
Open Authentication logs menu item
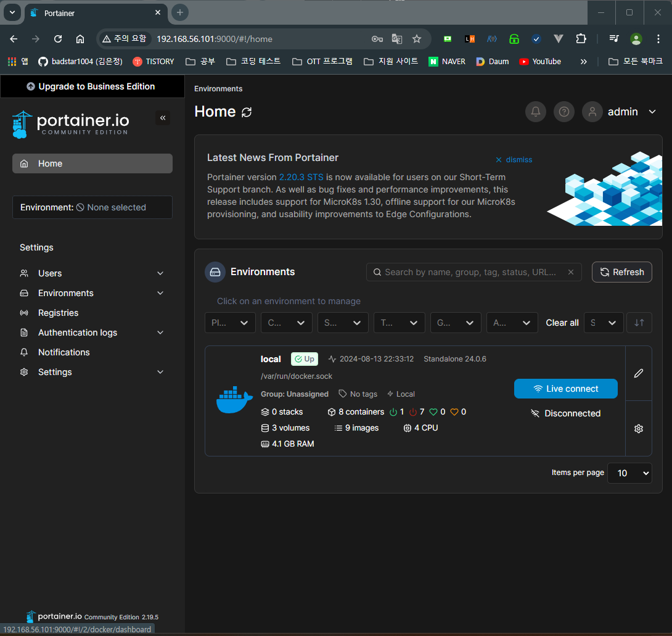[78, 332]
